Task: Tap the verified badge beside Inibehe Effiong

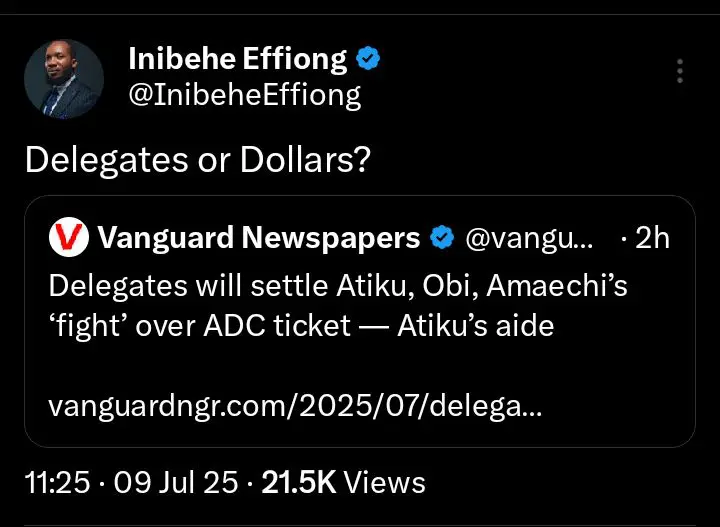Action: 368,60
